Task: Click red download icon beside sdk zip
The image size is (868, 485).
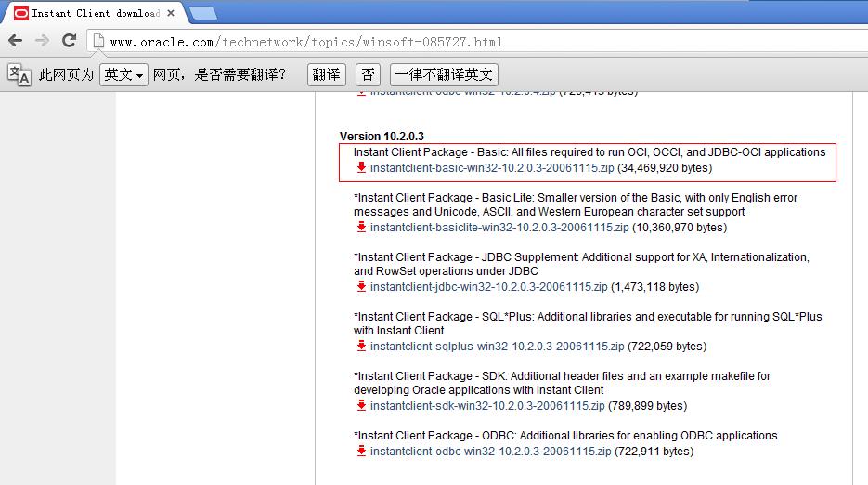Action: point(361,405)
